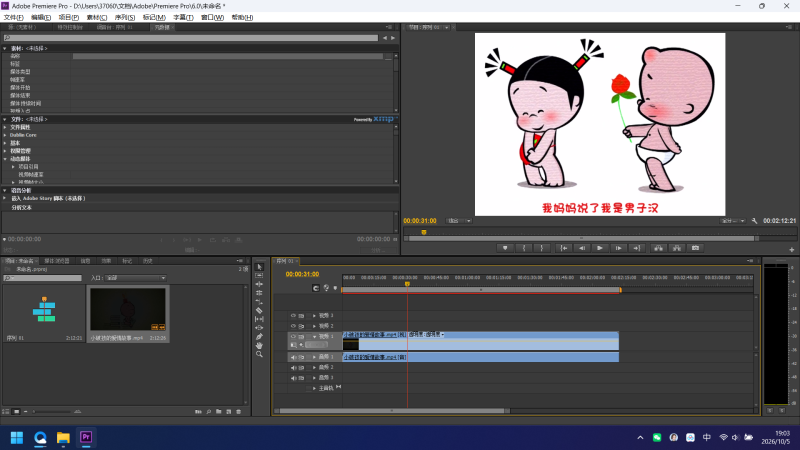Click the project panel New Item icon
The width and height of the screenshot is (800, 450).
click(229, 412)
